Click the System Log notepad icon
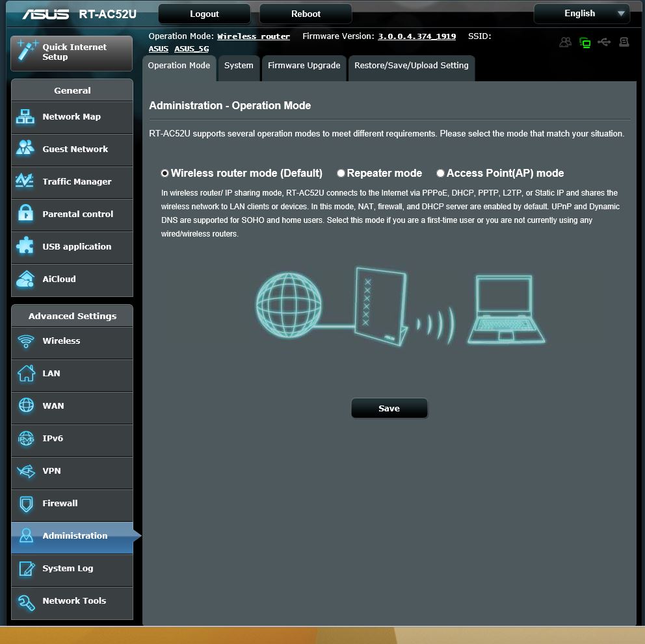Screen dimensions: 645x644 [27, 569]
